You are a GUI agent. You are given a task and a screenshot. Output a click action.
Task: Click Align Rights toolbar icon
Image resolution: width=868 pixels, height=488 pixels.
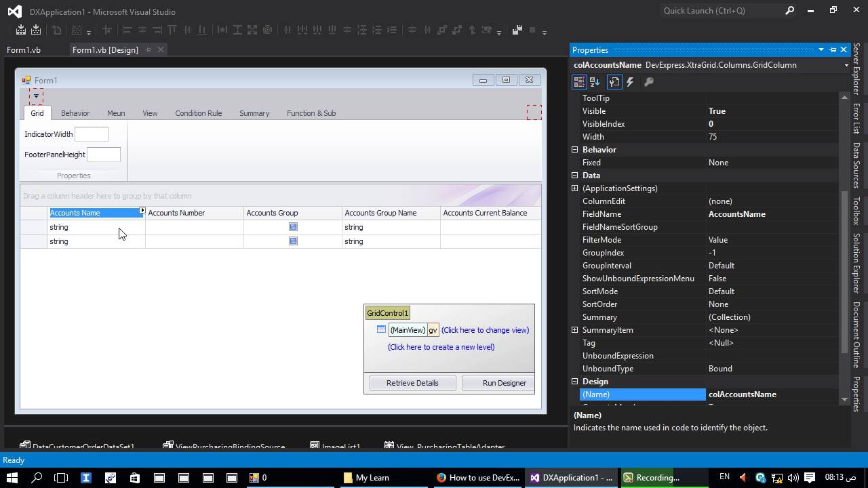[157, 30]
